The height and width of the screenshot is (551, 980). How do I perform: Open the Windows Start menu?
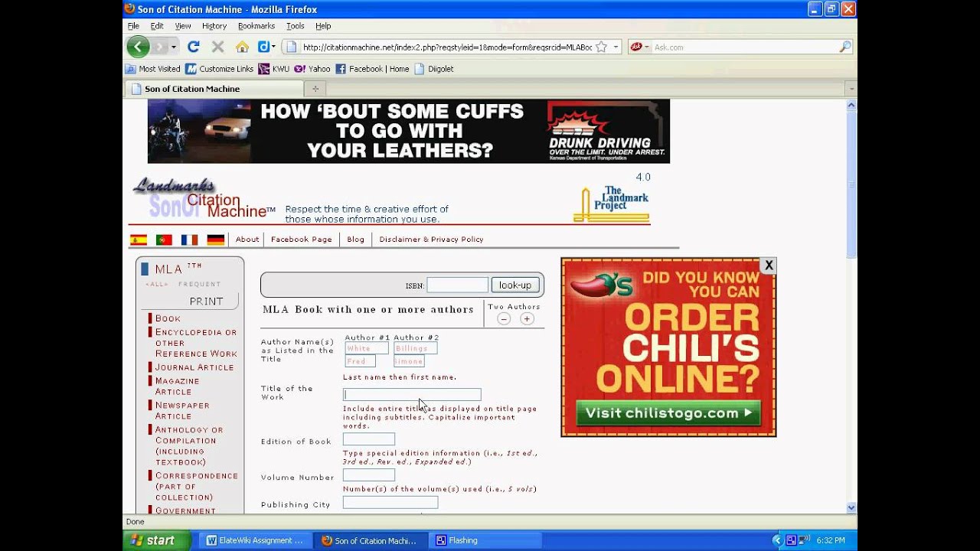(156, 540)
